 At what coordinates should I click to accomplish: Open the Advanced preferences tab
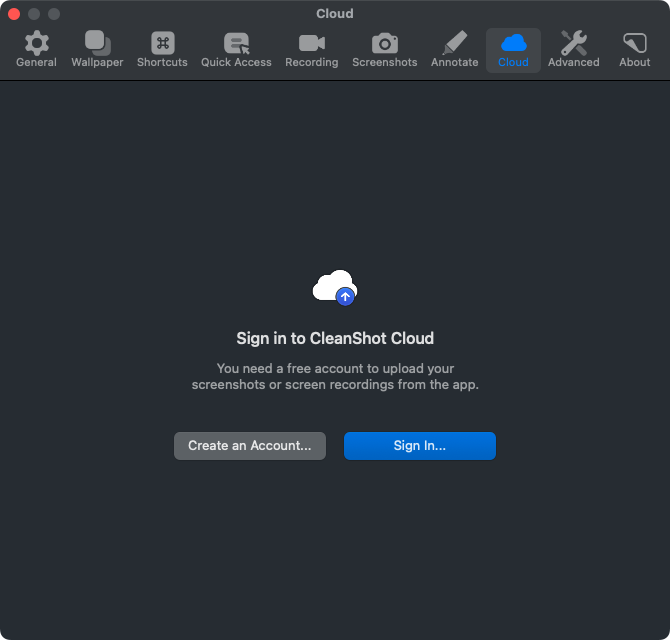click(x=574, y=50)
